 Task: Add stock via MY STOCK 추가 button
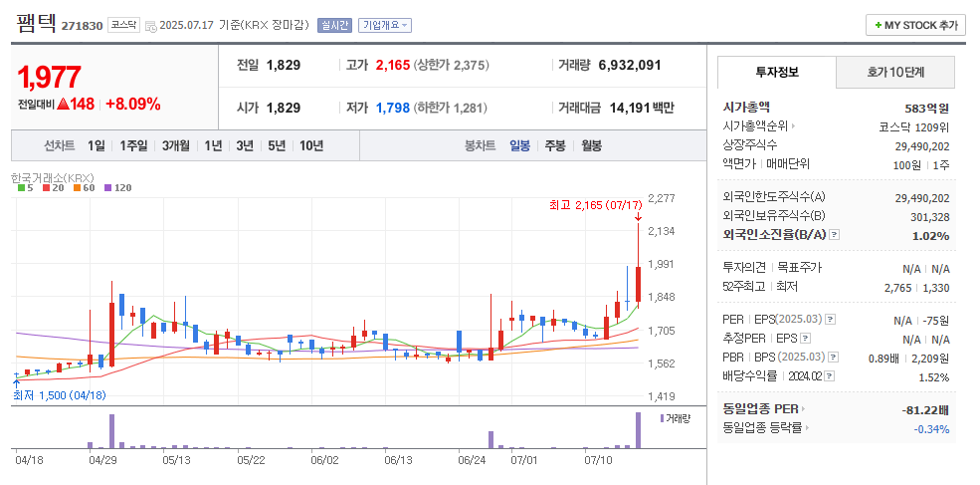tap(915, 26)
